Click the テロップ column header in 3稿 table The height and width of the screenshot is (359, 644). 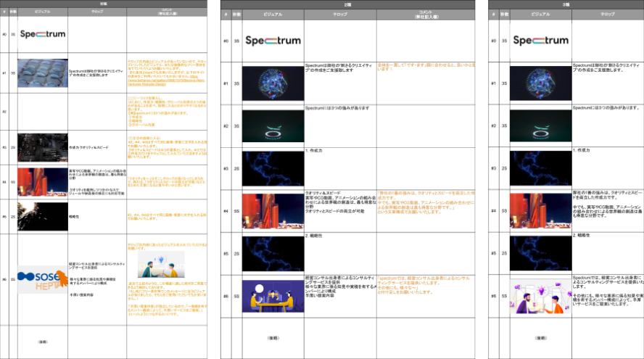(x=608, y=15)
